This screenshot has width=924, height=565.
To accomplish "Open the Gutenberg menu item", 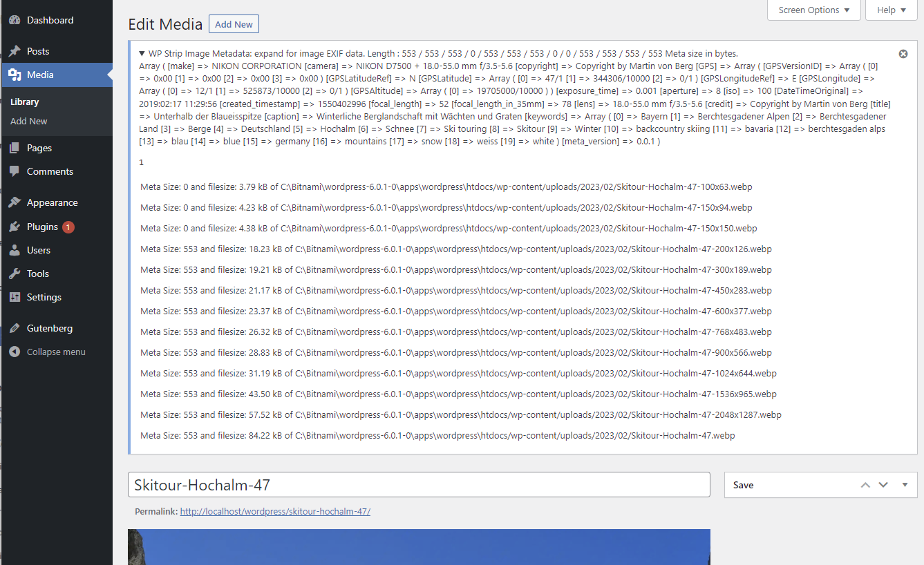I will [x=57, y=328].
